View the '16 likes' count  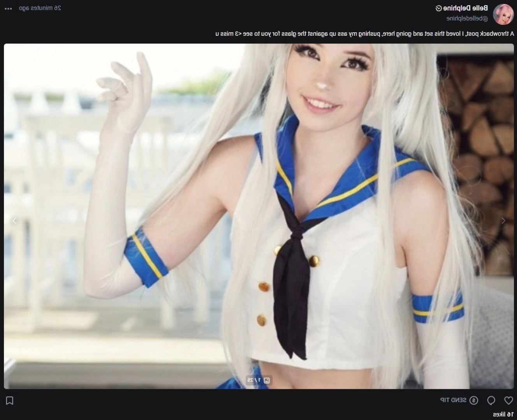click(503, 414)
